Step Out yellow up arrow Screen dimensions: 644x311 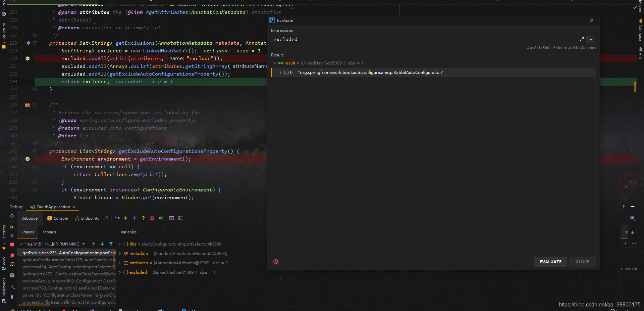(143, 218)
